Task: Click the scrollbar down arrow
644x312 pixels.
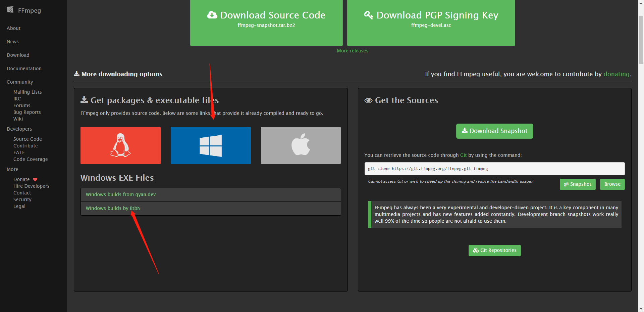Action: click(641, 309)
